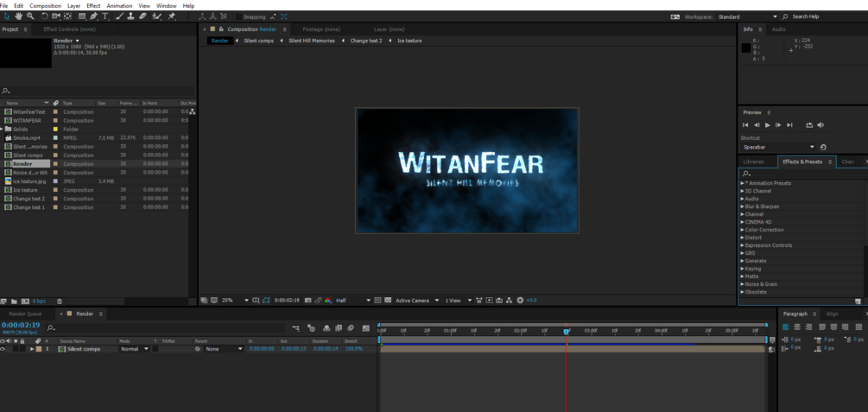Select the Rotation tool
This screenshot has height=412, width=868.
point(44,16)
